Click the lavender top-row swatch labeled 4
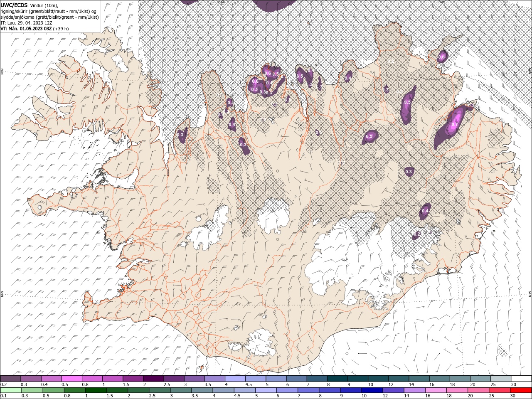This screenshot has height=399, width=532. (x=235, y=378)
